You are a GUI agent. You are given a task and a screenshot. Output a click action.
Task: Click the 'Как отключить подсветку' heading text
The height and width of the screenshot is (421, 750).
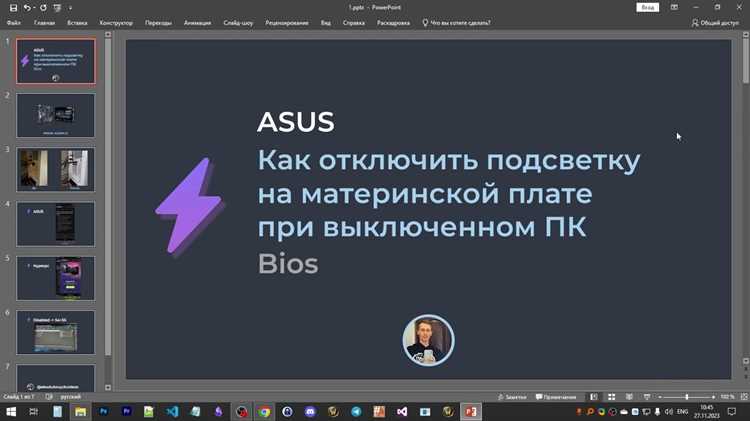449,160
